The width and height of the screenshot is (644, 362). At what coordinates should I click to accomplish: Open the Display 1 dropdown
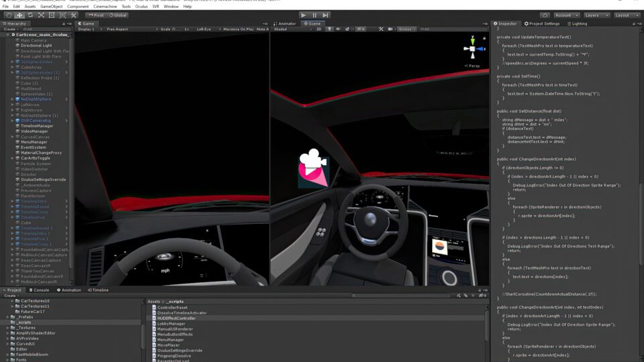coord(89,29)
